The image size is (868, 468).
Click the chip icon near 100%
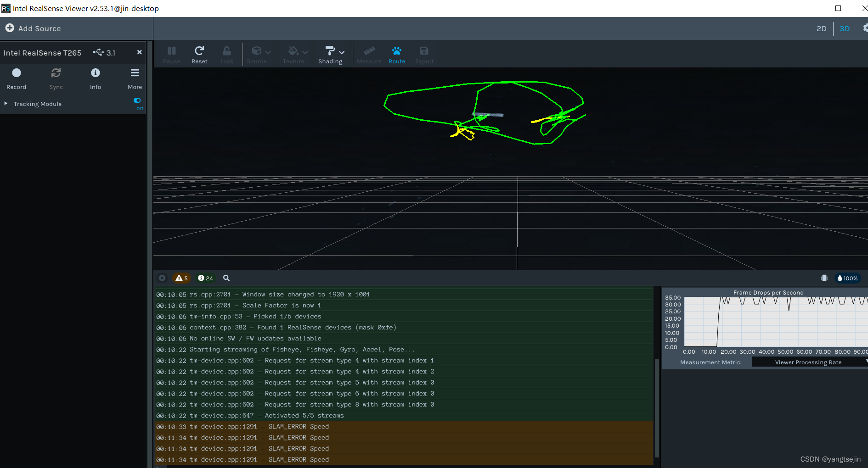tap(824, 278)
